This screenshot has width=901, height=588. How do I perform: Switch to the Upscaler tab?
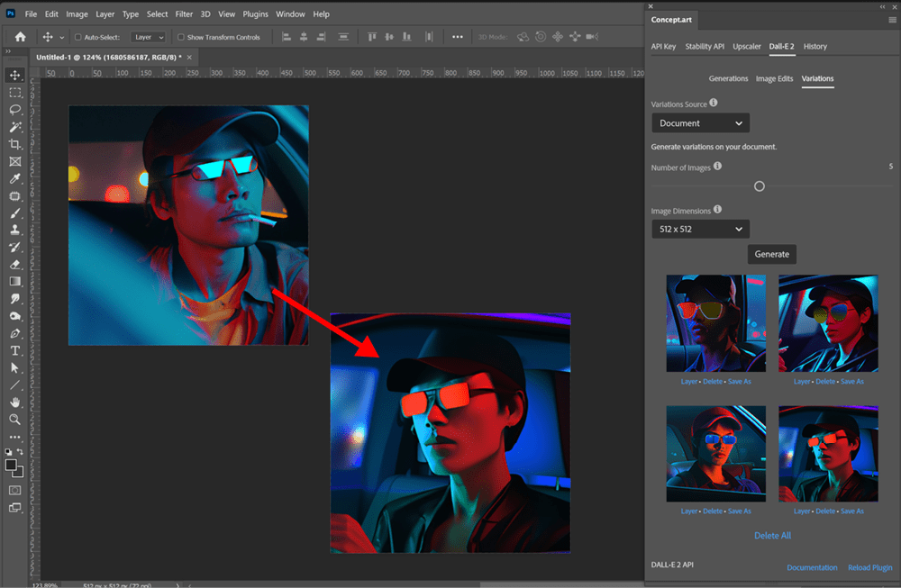tap(746, 47)
